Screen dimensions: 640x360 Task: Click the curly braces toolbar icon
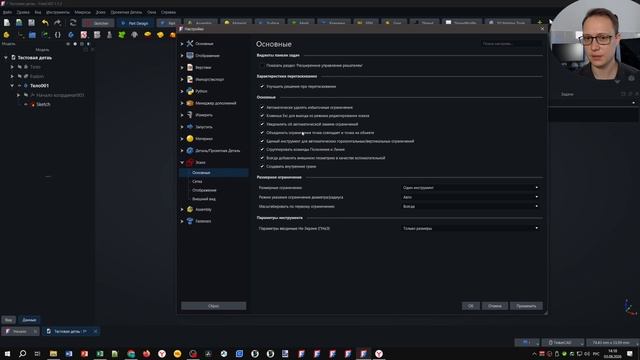click(x=58, y=35)
